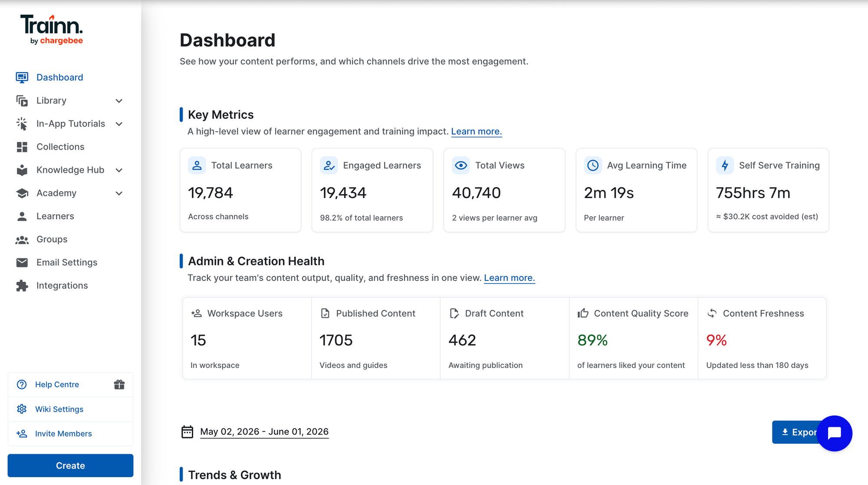Click the Academy graduation cap icon
Screen dimensions: 868x485
22,193
